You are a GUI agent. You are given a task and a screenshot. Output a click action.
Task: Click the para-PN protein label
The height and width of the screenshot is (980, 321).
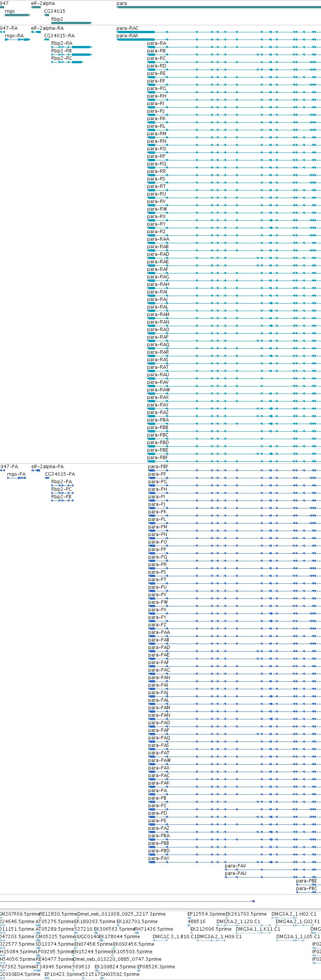(157, 534)
